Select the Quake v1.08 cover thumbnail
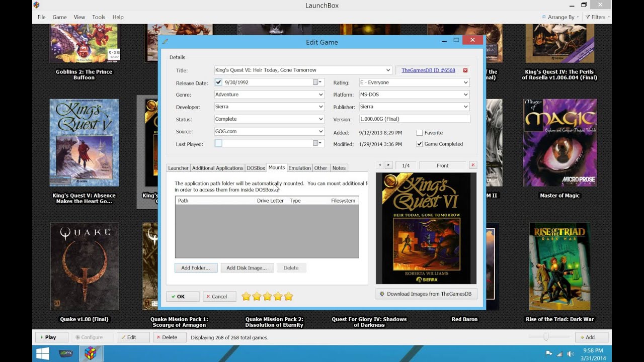 pyautogui.click(x=85, y=266)
